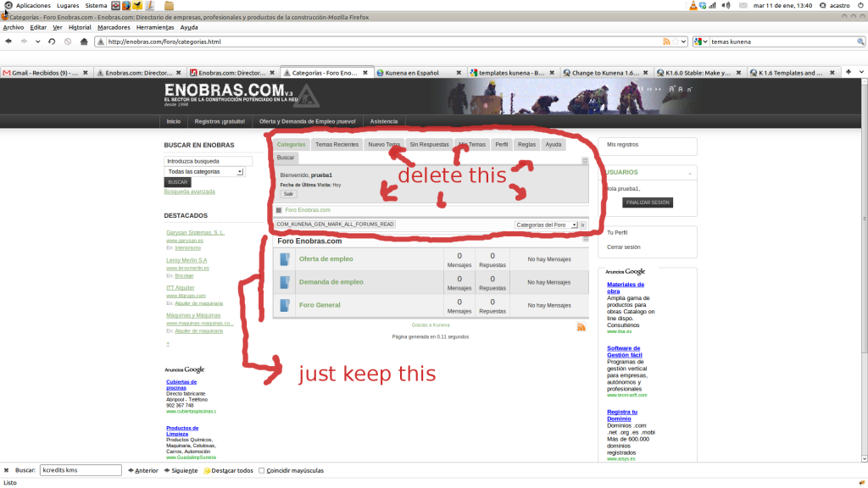The image size is (868, 488).
Task: Click the Firefox reload page icon
Action: 52,42
